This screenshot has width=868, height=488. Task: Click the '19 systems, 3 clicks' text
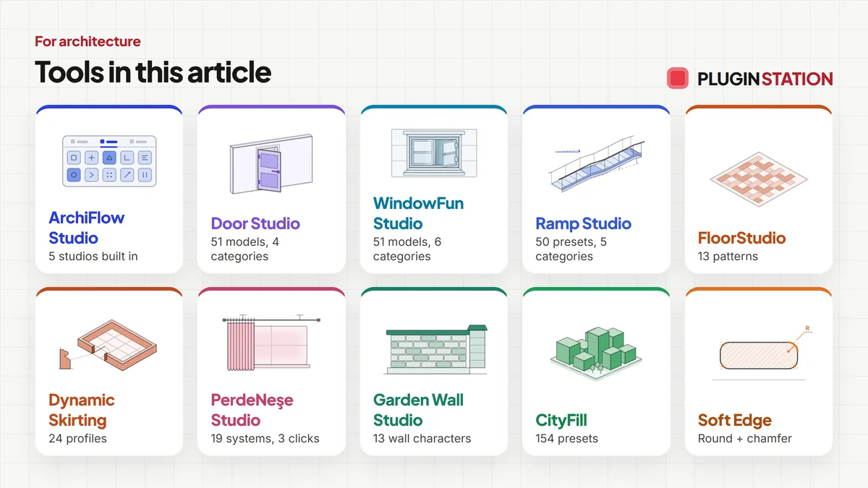(265, 438)
